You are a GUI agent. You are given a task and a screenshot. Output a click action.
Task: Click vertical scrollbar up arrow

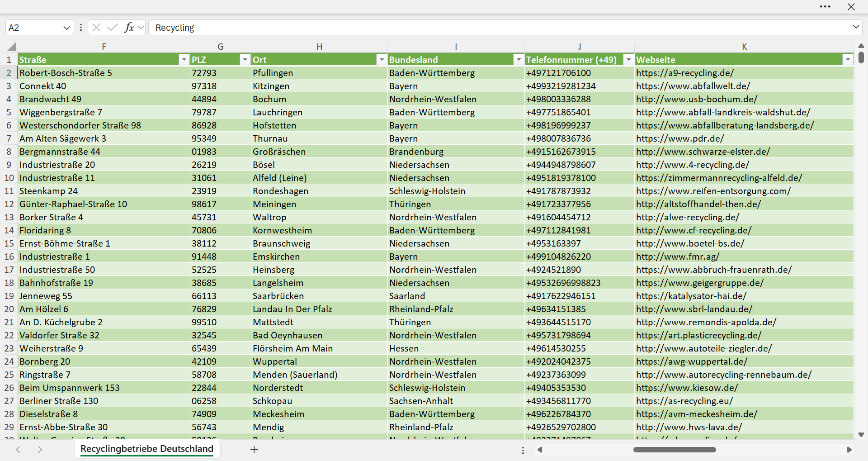[861, 46]
